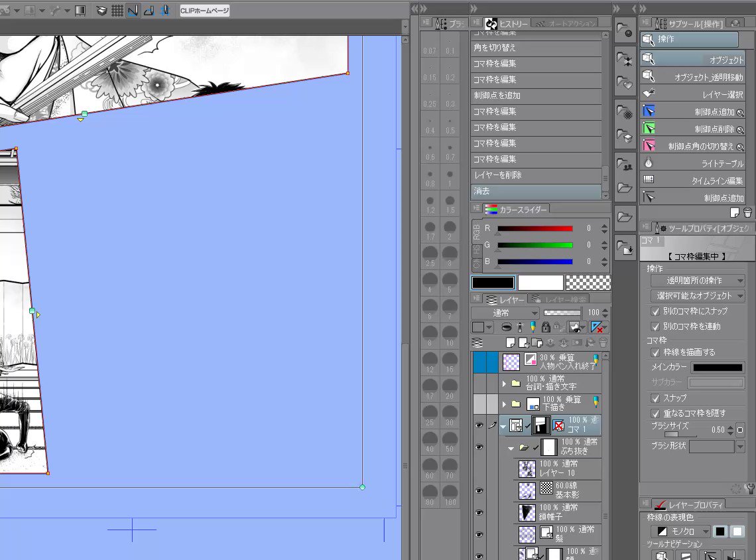
Task: Select カラースライダー tab
Action: 517,210
